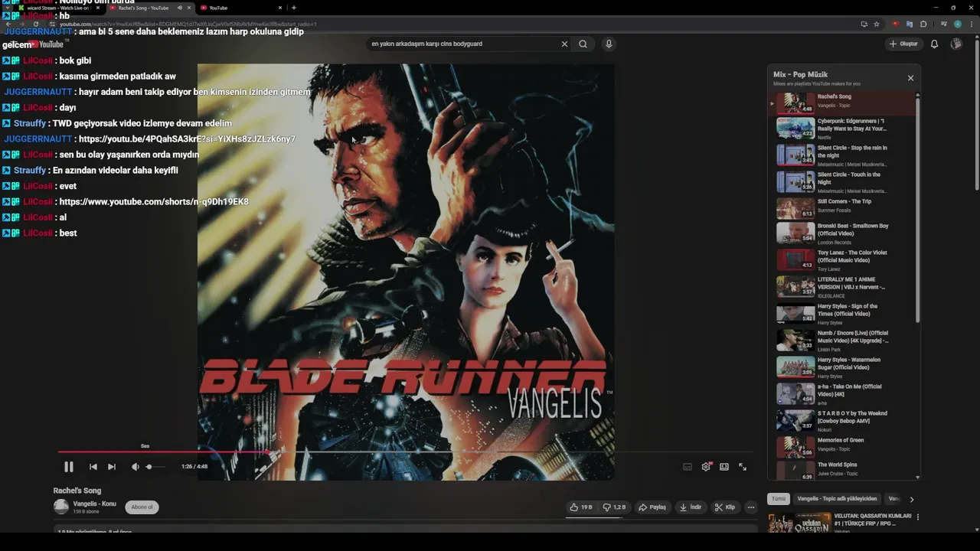Skip to previous video in player

pos(93,467)
